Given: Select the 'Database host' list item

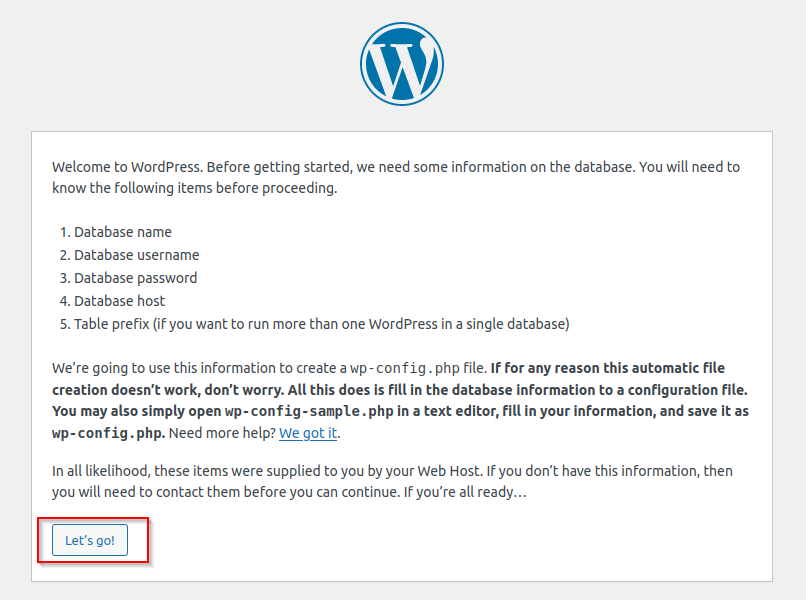Looking at the screenshot, I should pyautogui.click(x=120, y=301).
